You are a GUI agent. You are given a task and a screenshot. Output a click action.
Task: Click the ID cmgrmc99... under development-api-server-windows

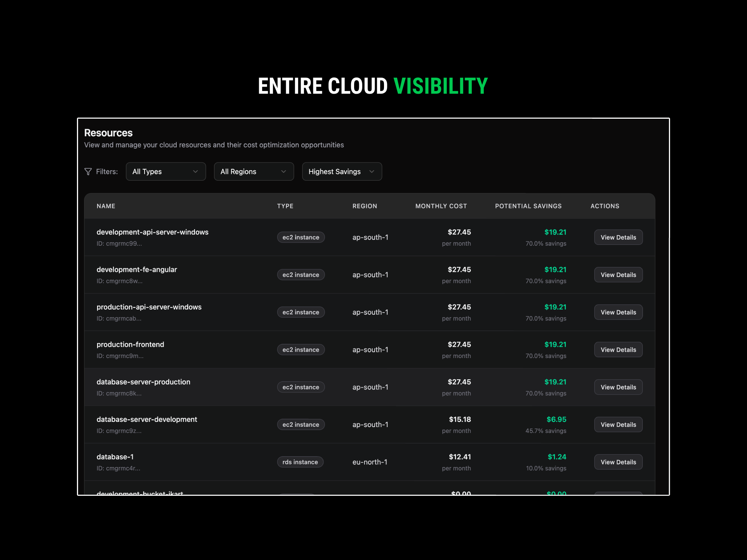[120, 243]
